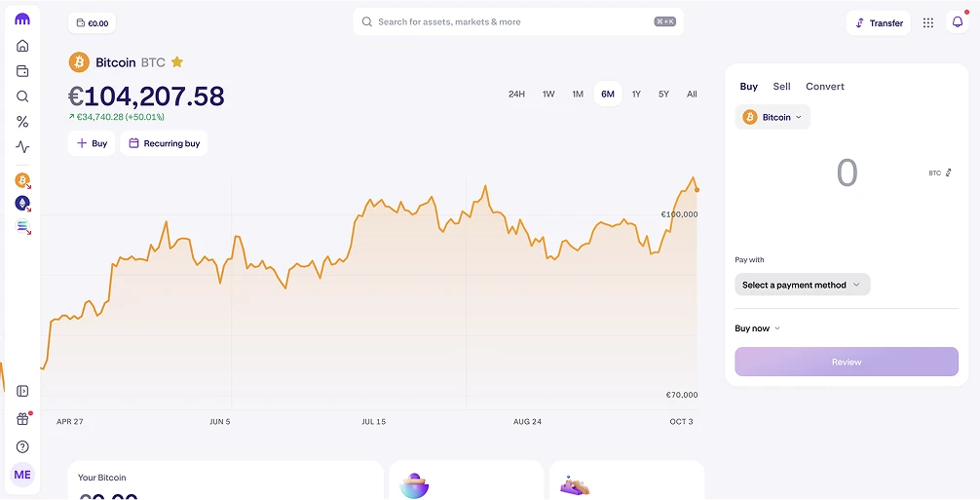Open the gift rewards icon in the sidebar
Screen dimensions: 980x500
pos(22,419)
